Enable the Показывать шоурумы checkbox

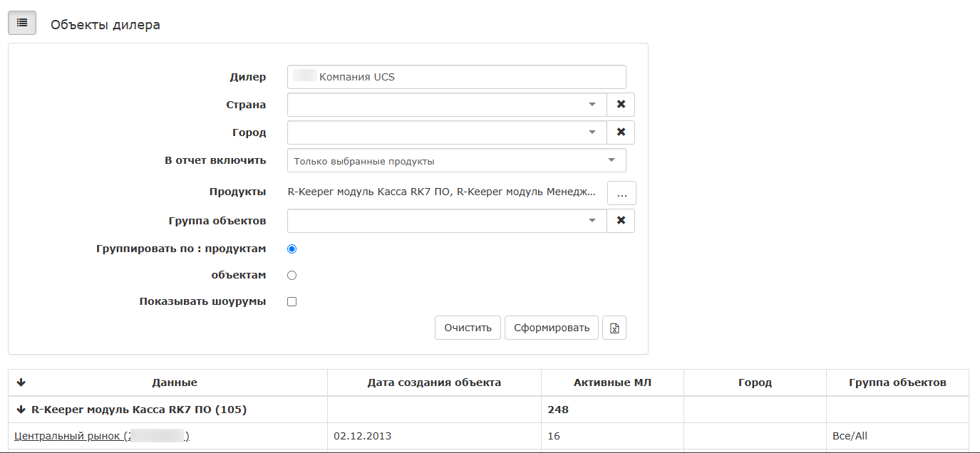(x=292, y=302)
